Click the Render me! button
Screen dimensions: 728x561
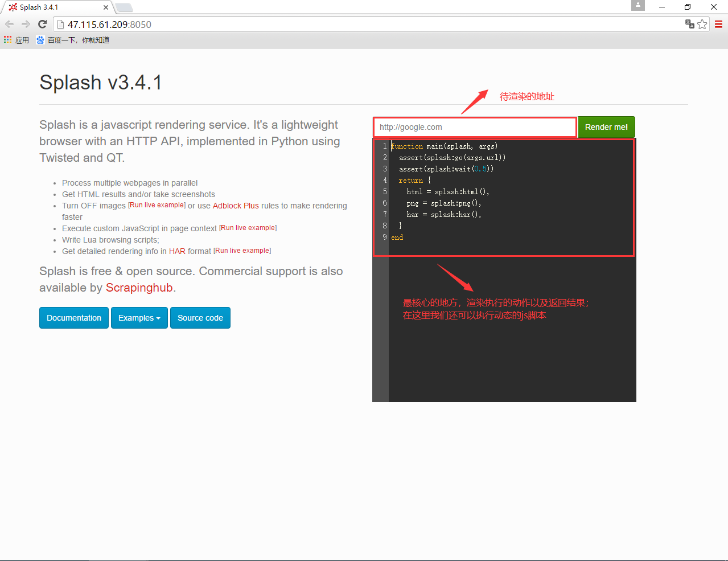(x=606, y=127)
